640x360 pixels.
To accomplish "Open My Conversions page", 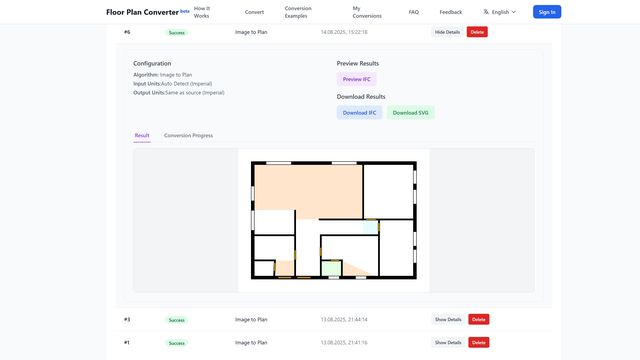I will [x=367, y=12].
